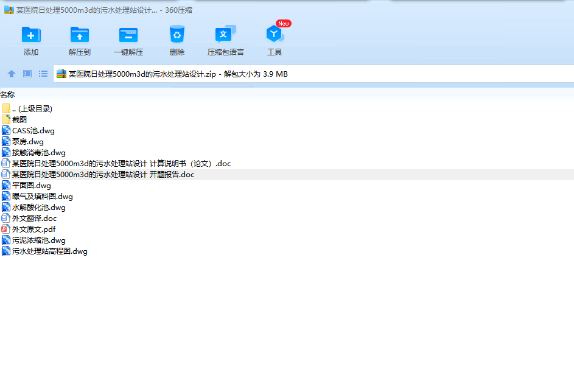Click the dwg icon beside 曝气及填料图.dwg

pyautogui.click(x=6, y=196)
